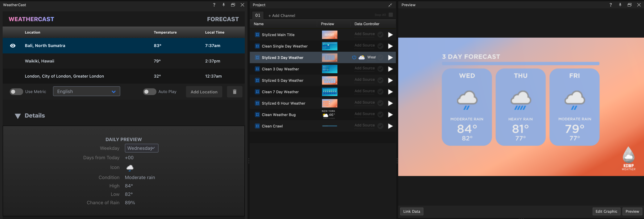644x219 pixels.
Task: Click the Link Data button
Action: coord(411,211)
